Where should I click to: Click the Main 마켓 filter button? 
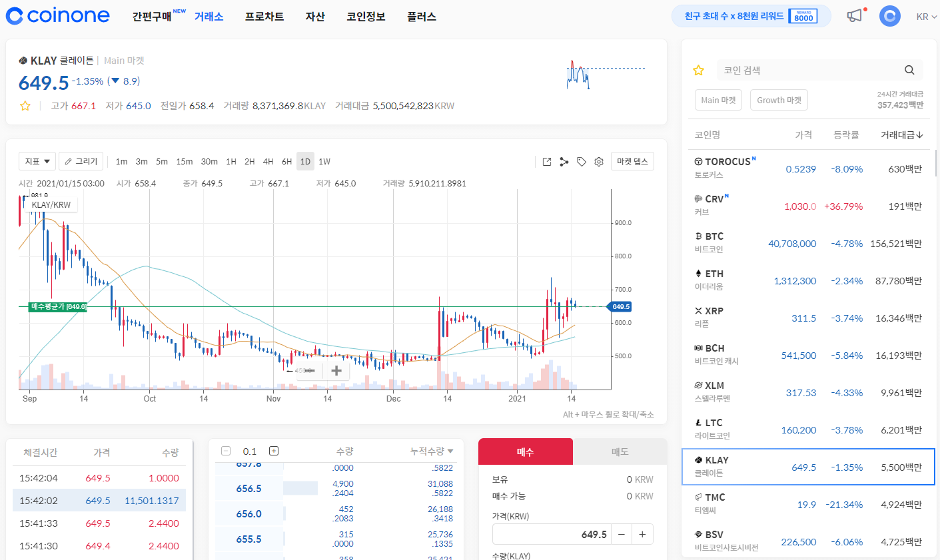(719, 100)
